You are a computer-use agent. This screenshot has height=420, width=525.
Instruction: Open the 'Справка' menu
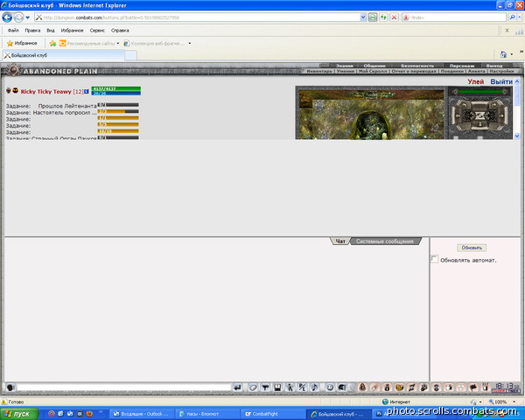120,31
